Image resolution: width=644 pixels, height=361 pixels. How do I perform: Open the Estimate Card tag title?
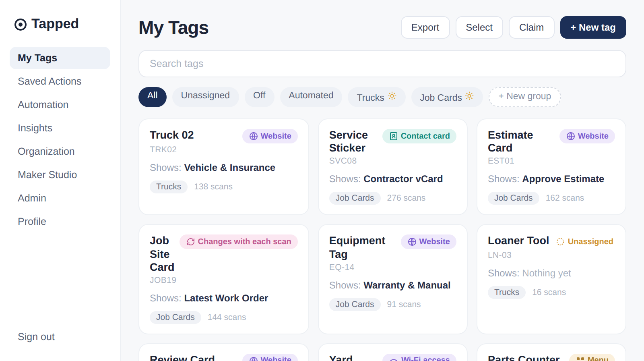click(510, 141)
